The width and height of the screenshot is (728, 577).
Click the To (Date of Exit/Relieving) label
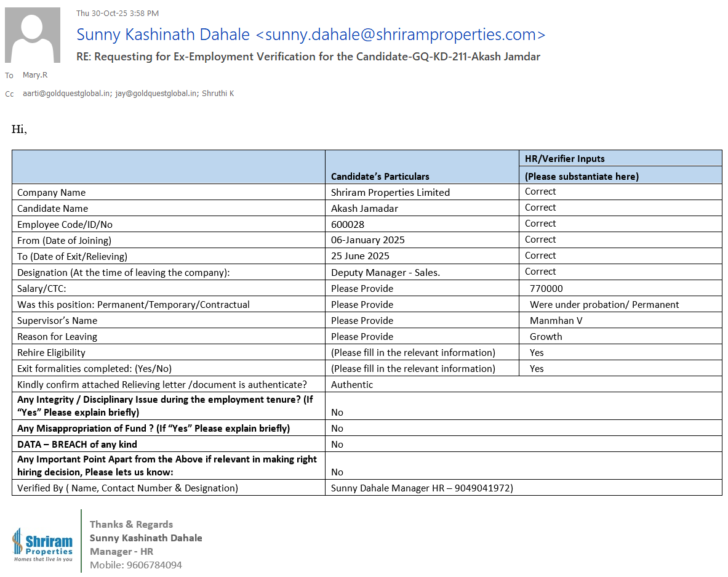click(x=73, y=256)
